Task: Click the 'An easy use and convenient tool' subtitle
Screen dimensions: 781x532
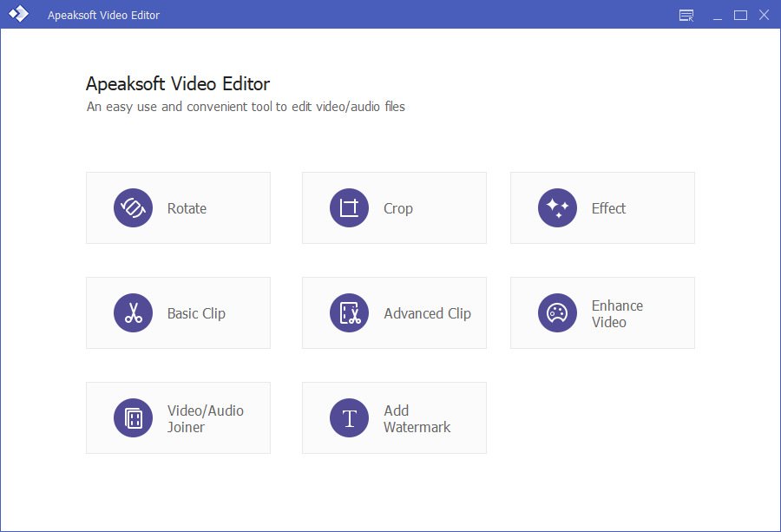Action: [x=246, y=107]
